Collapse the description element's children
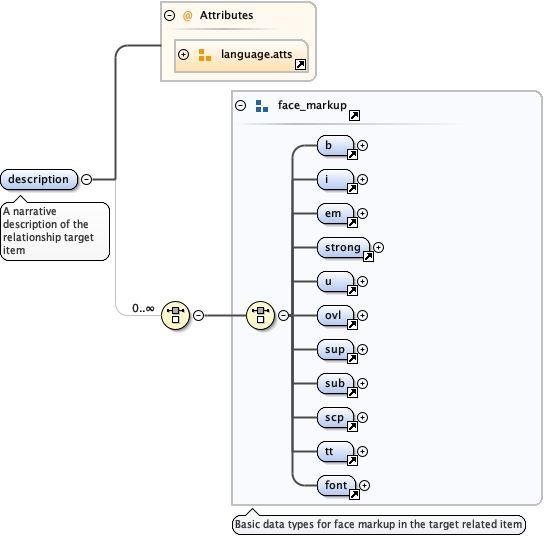Image resolution: width=560 pixels, height=538 pixels. coord(86,179)
